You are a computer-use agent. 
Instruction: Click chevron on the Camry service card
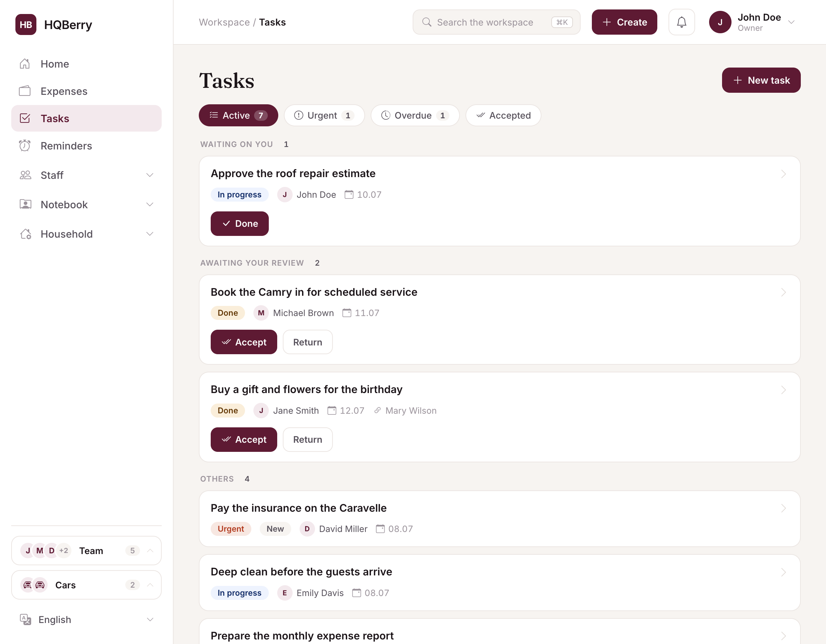point(783,292)
